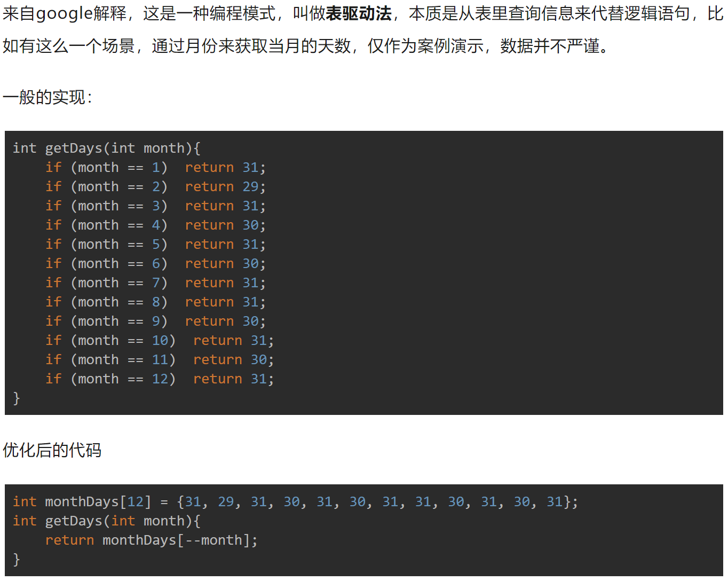The width and height of the screenshot is (728, 581).
Task: Click 'int getDays(int month){' in the optimized code
Action: [x=106, y=521]
